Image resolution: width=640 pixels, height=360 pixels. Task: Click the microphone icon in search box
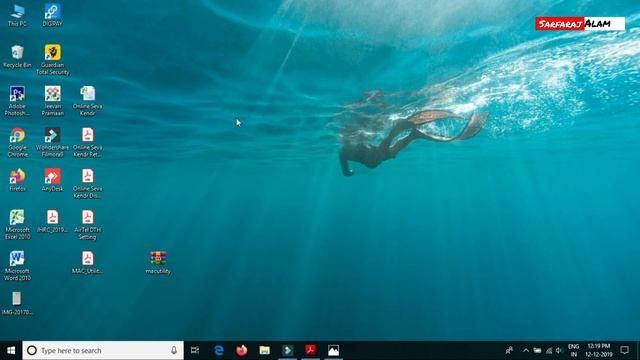174,350
